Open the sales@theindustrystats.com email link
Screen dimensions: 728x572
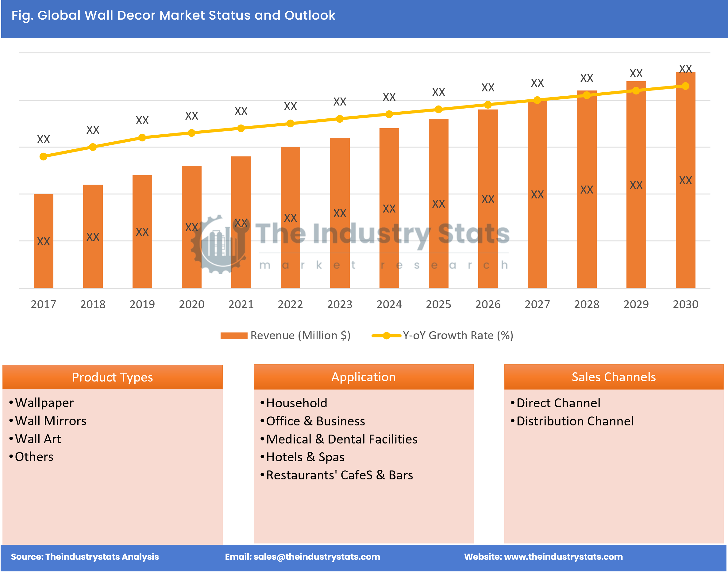(x=317, y=557)
